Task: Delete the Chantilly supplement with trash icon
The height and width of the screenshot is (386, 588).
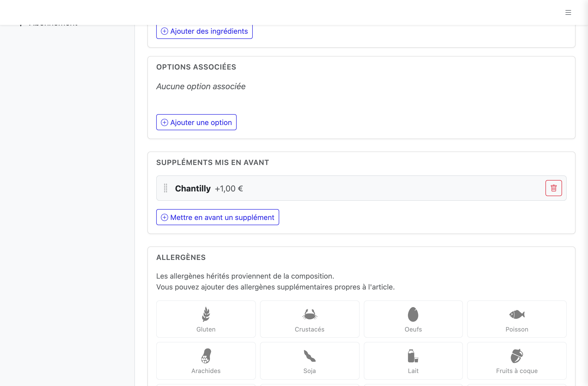Action: coord(553,188)
